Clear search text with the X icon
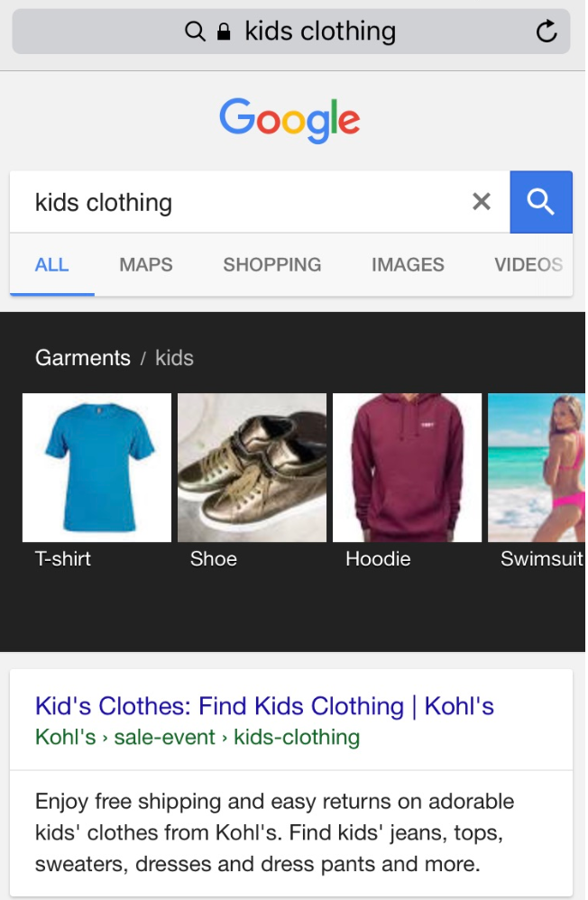Viewport: 588px width, 900px height. pyautogui.click(x=482, y=201)
